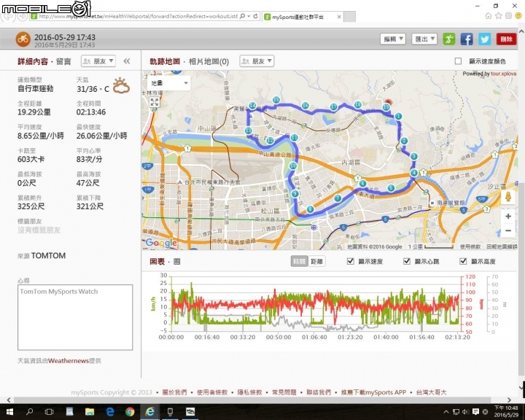Open the 19.29公里 total distance value
The image size is (525, 420).
34,112
